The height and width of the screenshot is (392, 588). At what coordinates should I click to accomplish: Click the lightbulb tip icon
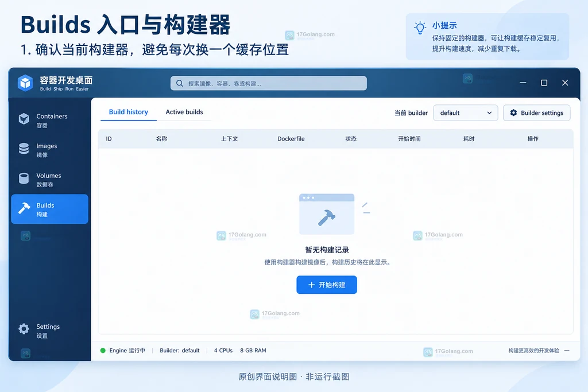tap(420, 28)
